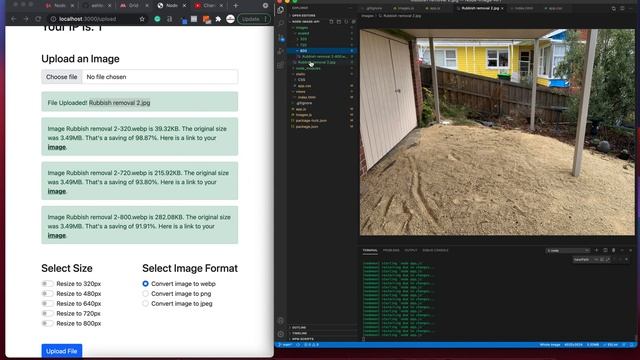Switch to the PROBLEMS panel tab
Screen dimensions: 640x360
pos(391,250)
